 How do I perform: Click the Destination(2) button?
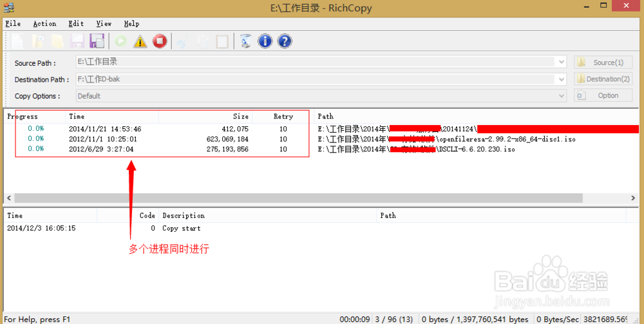coord(603,79)
